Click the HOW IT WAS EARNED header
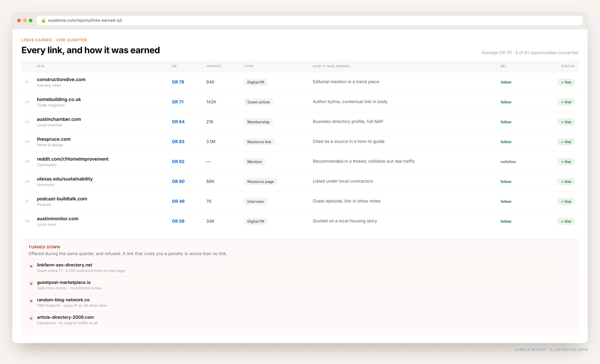This screenshot has height=364, width=600. [x=331, y=66]
